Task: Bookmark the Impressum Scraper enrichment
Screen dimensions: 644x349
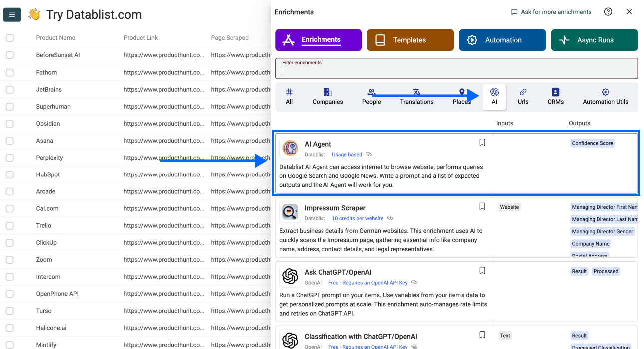Action: (x=482, y=206)
